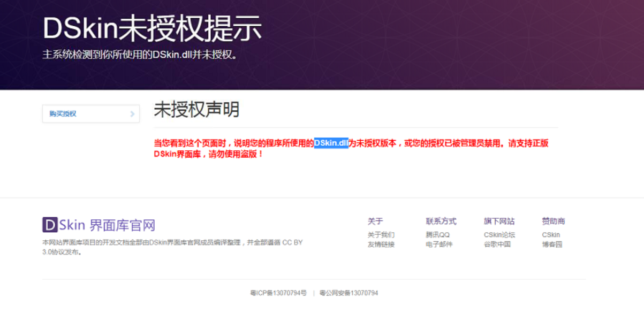Click the 未授权声明 heading

click(196, 109)
